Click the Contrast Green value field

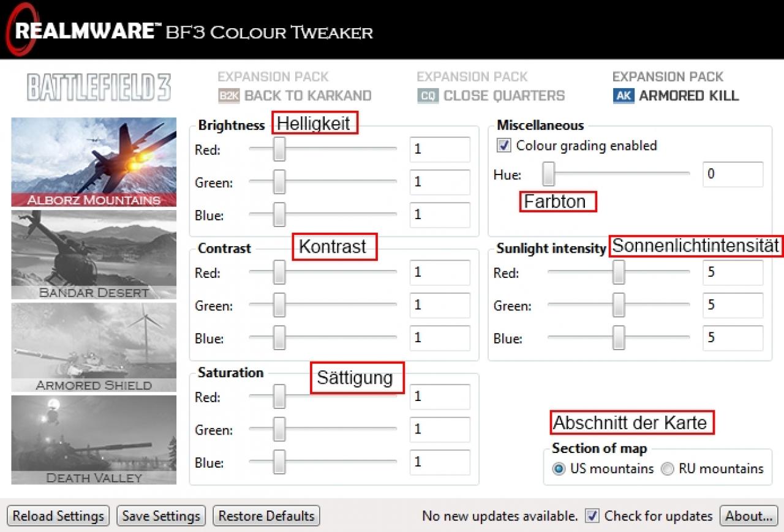pyautogui.click(x=440, y=305)
